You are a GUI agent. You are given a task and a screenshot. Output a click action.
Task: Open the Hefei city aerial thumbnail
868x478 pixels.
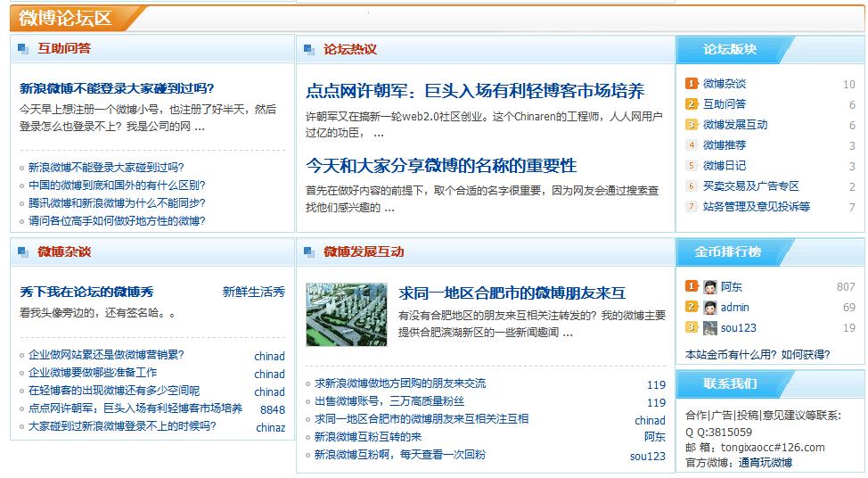point(347,315)
